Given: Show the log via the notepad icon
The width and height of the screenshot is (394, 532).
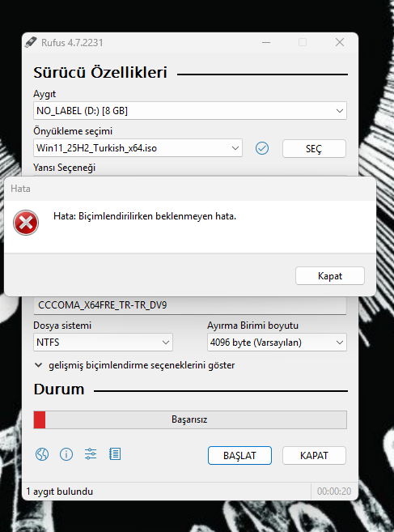Looking at the screenshot, I should click(x=115, y=454).
